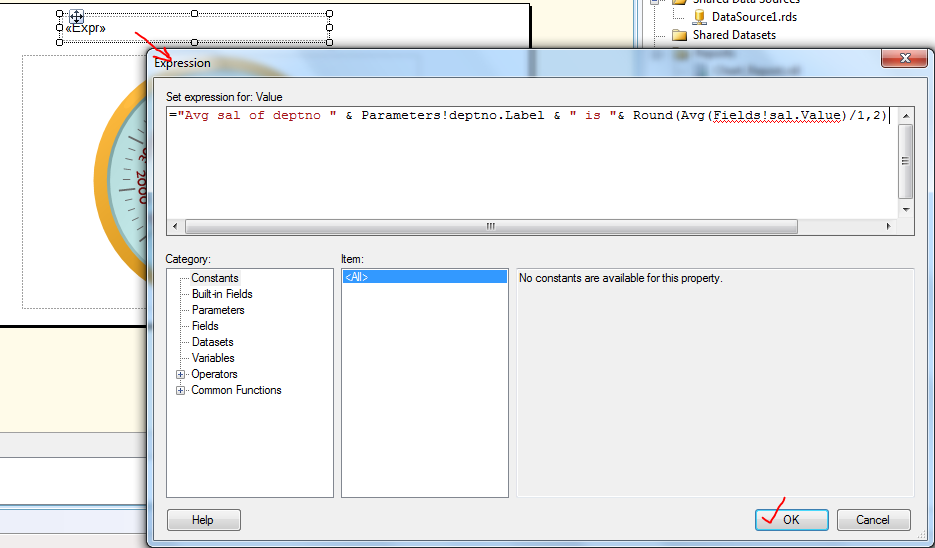The width and height of the screenshot is (935, 548).
Task: Select Fields category
Action: click(205, 326)
